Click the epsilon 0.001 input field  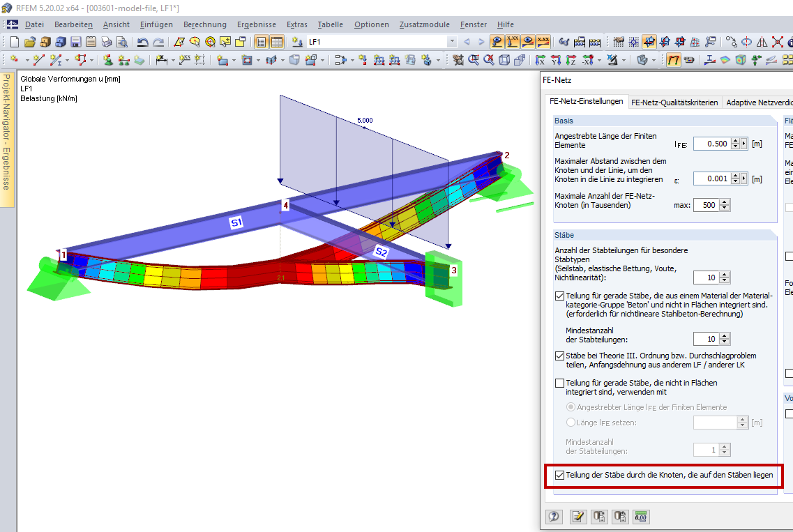711,178
